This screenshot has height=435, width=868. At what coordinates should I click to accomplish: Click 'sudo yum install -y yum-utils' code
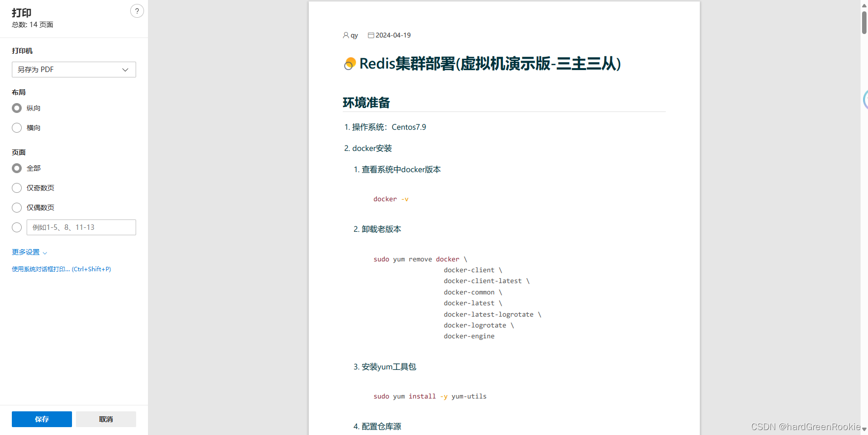pyautogui.click(x=430, y=396)
